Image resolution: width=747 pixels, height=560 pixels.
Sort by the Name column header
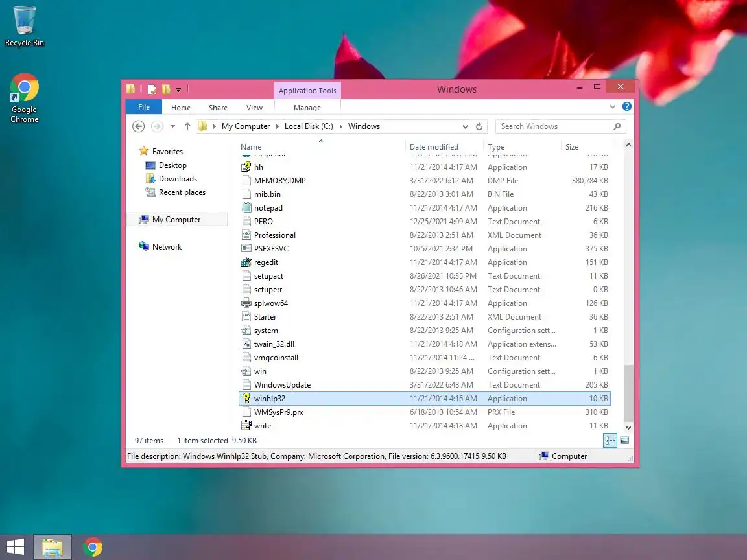322,147
